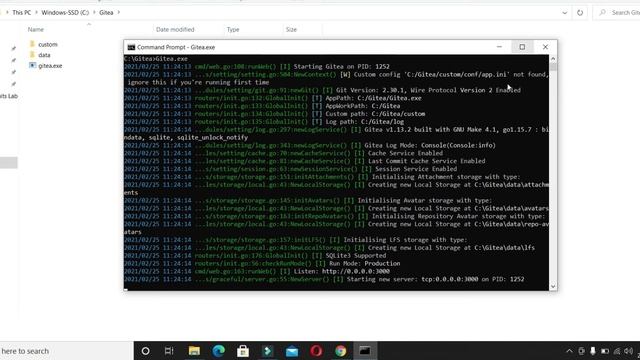
Task: Click the Command Prompt scrollbar down arrow
Action: click(x=553, y=287)
